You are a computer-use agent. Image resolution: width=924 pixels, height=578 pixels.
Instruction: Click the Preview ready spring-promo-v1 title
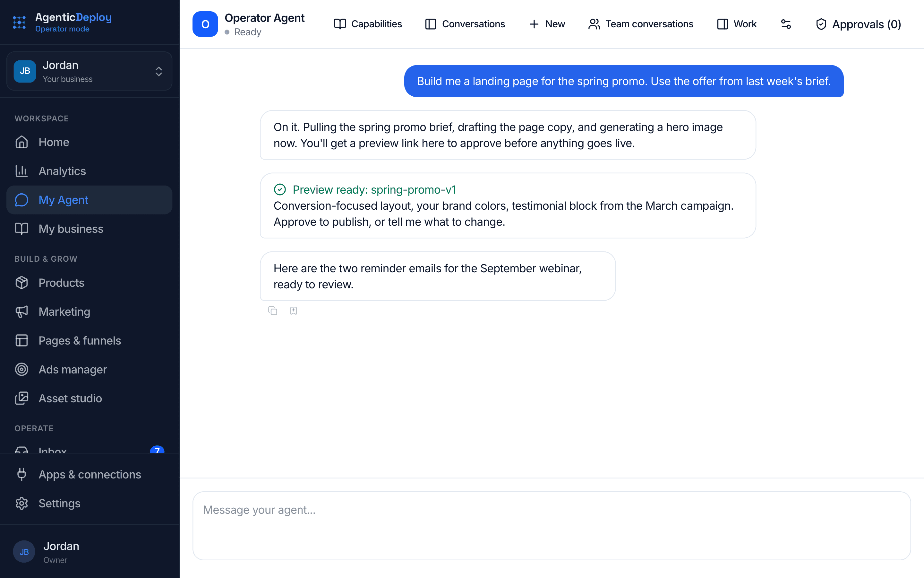(x=374, y=189)
